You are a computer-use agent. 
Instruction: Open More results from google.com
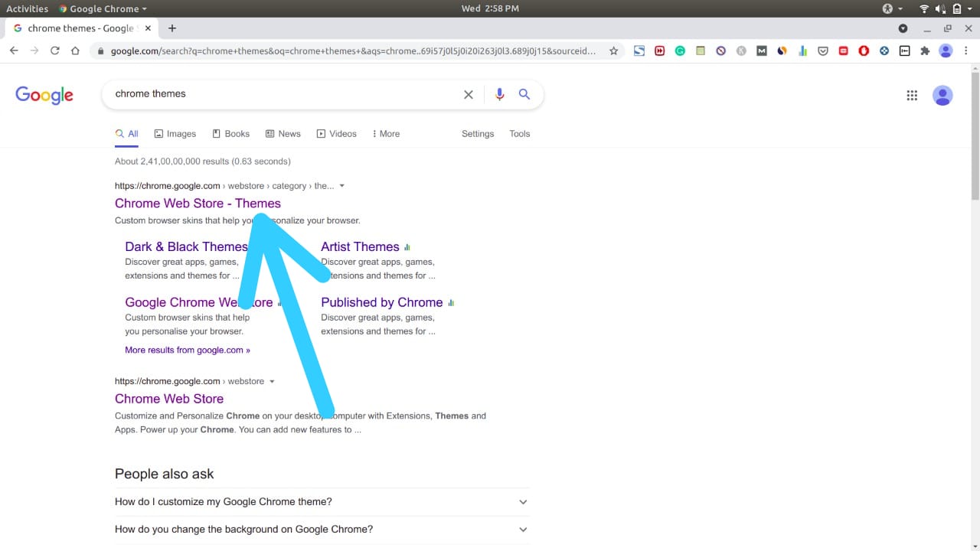tap(188, 350)
